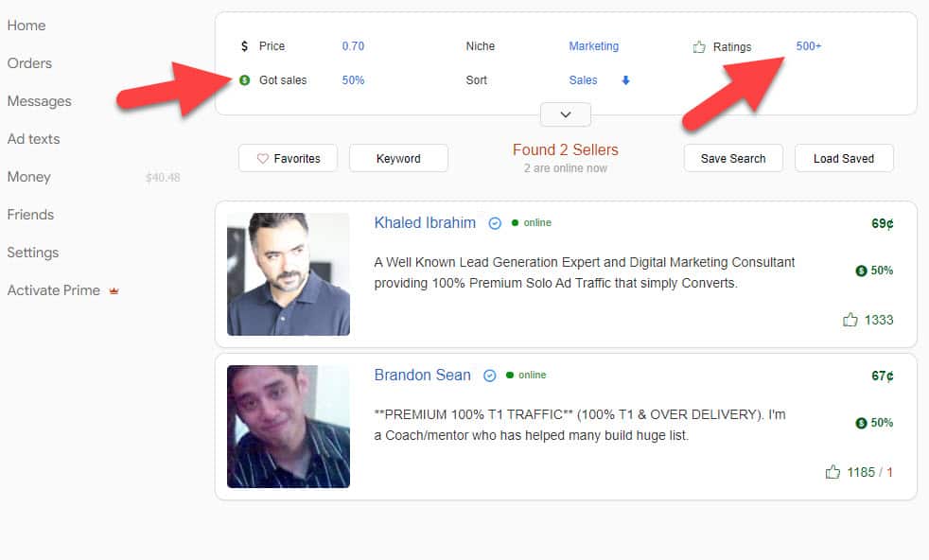Open Orders from the sidebar

[x=29, y=63]
